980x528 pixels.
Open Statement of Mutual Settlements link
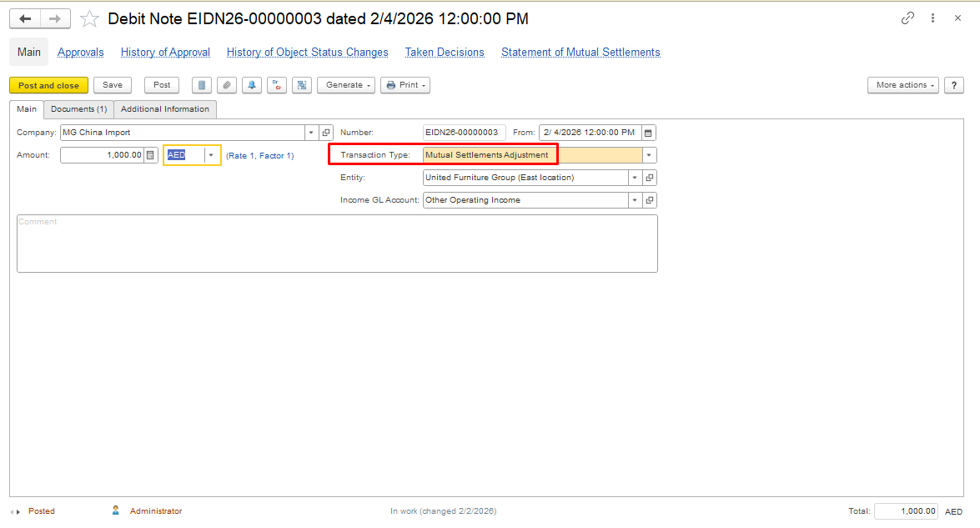[x=580, y=53]
